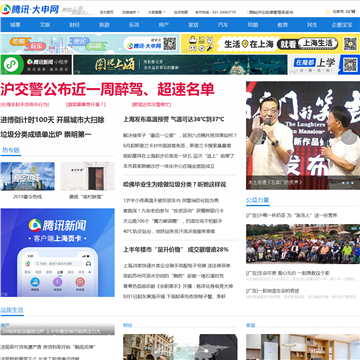The image size is (360, 360).
Task: Click the 站点地图 link in top bar
Action: click(181, 12)
